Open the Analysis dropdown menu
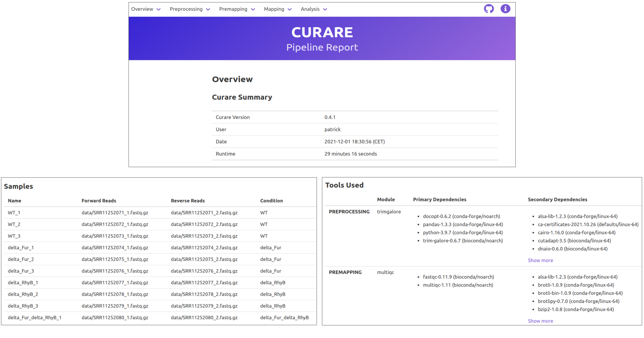The image size is (644, 338). coord(325,9)
